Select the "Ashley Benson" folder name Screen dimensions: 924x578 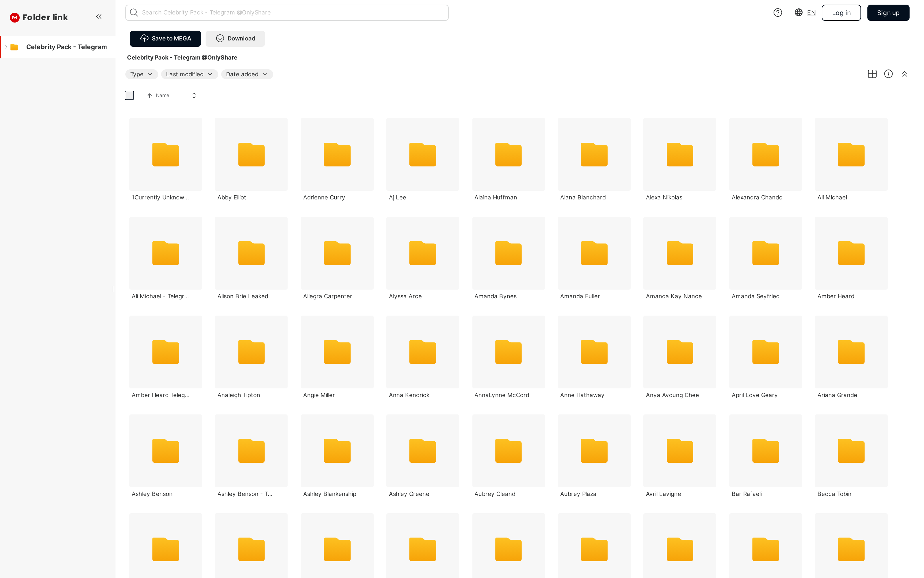(152, 494)
